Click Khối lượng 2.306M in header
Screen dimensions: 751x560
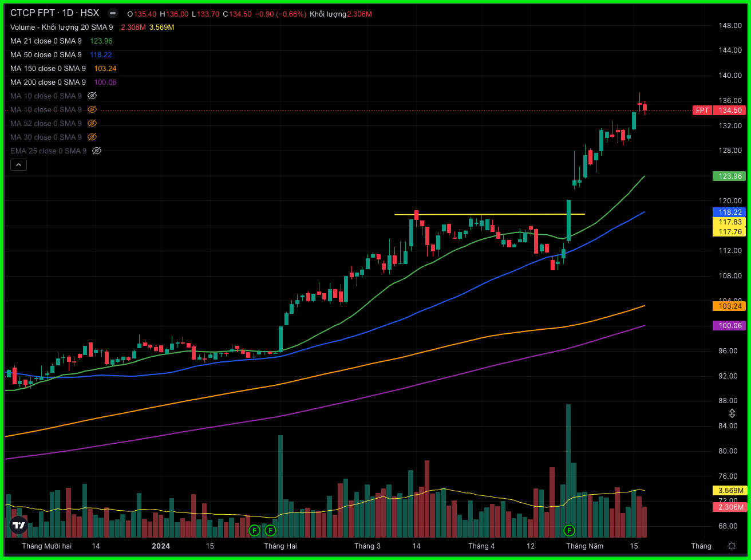coord(341,14)
